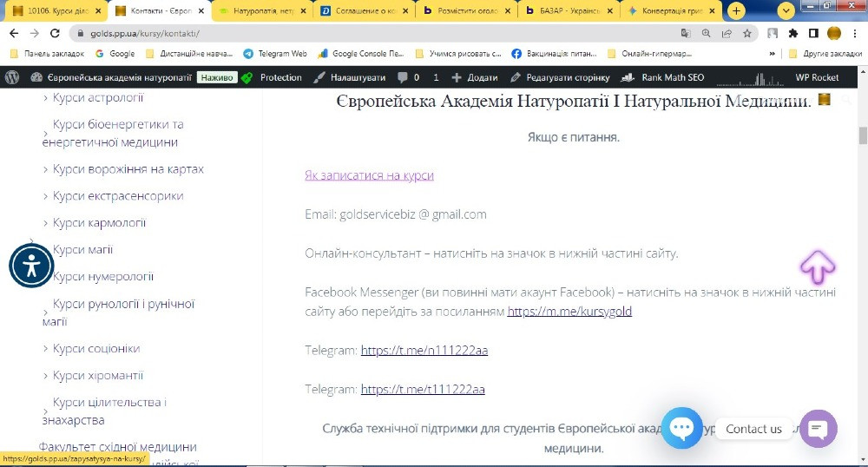
Task: Click the Contact us label
Action: point(753,429)
